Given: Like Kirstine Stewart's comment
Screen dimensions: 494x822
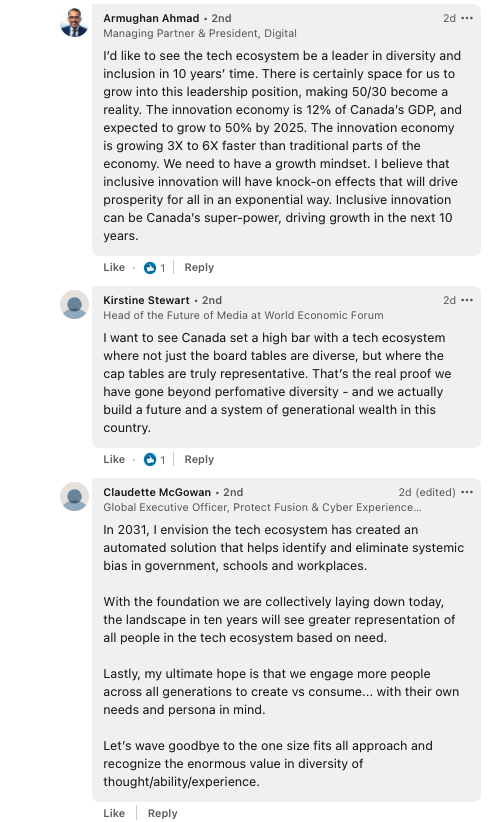Looking at the screenshot, I should [114, 459].
